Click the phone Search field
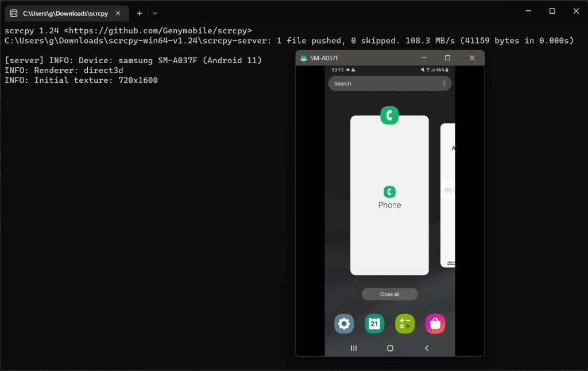The height and width of the screenshot is (371, 588). (382, 84)
